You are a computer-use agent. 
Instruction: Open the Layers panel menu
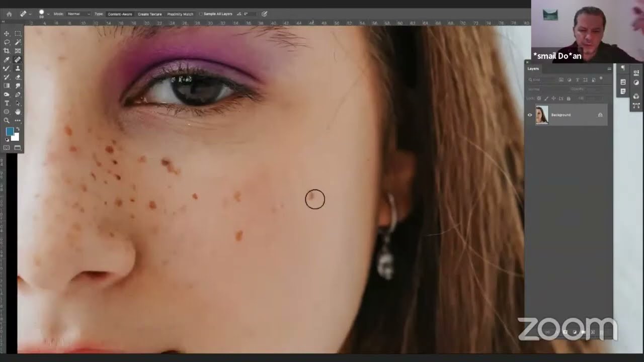pos(609,69)
